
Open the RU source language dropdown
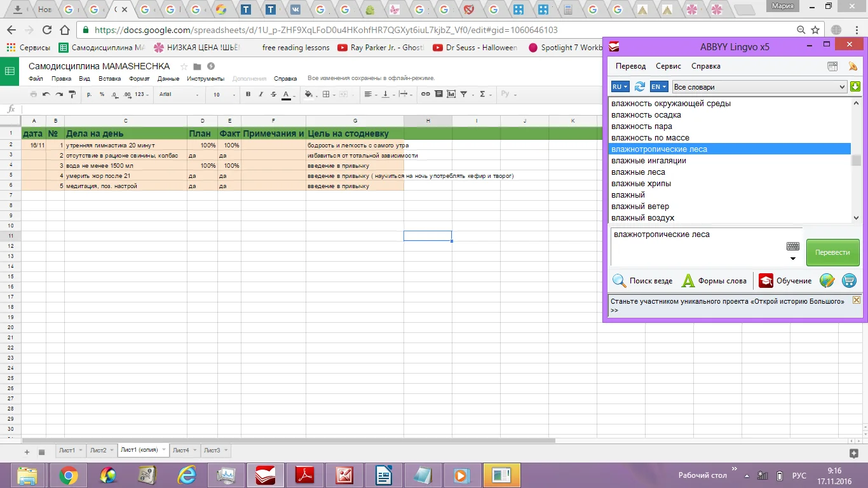[620, 87]
